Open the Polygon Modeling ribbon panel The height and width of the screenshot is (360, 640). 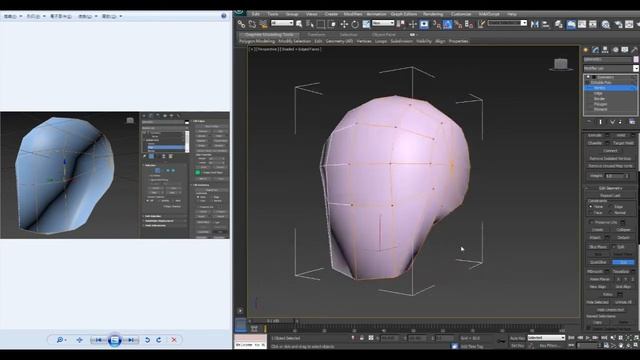coord(257,41)
